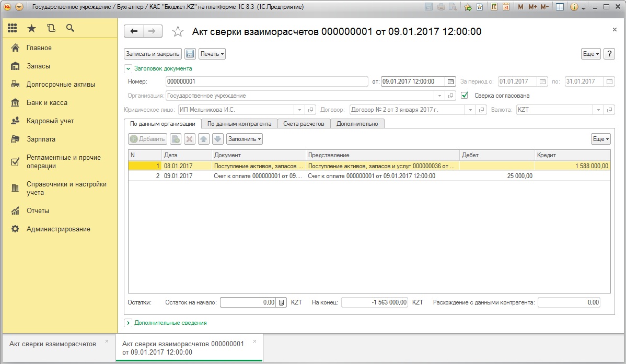Close the Акт сверки взаиморасчетов 000000001 bottom tab
The width and height of the screenshot is (626, 364).
[254, 342]
